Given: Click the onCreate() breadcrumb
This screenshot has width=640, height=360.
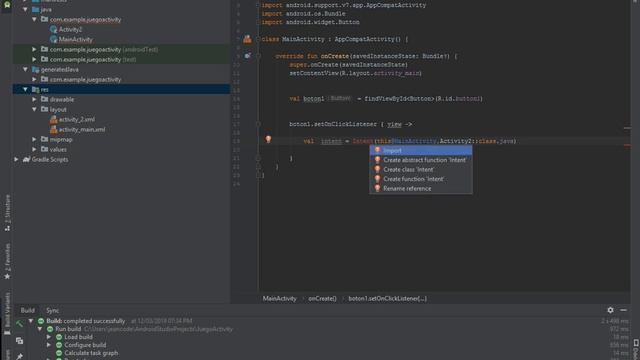Looking at the screenshot, I should pyautogui.click(x=322, y=298).
